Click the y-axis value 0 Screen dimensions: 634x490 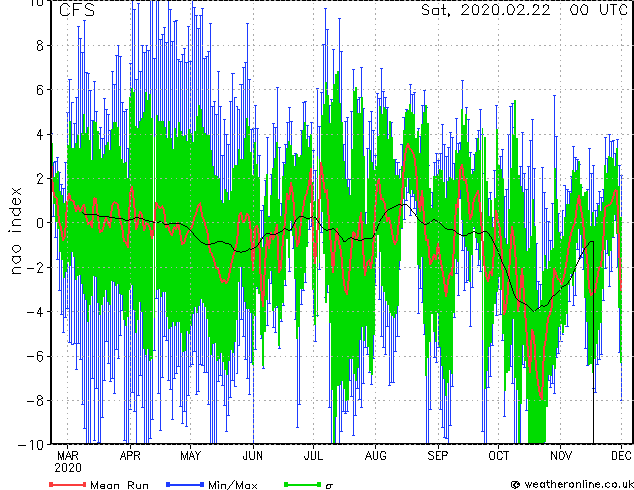pos(40,223)
